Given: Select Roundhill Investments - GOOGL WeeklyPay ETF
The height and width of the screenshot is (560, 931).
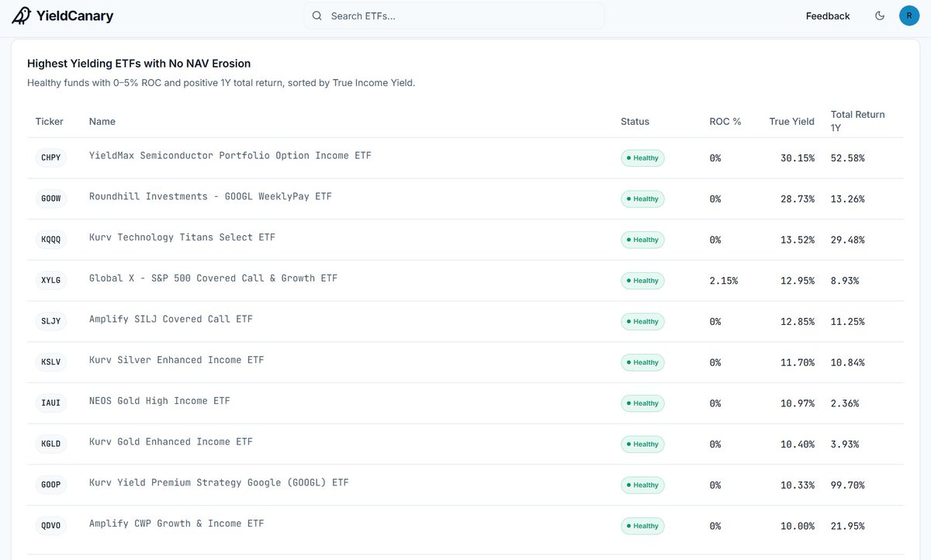Looking at the screenshot, I should click(x=210, y=196).
